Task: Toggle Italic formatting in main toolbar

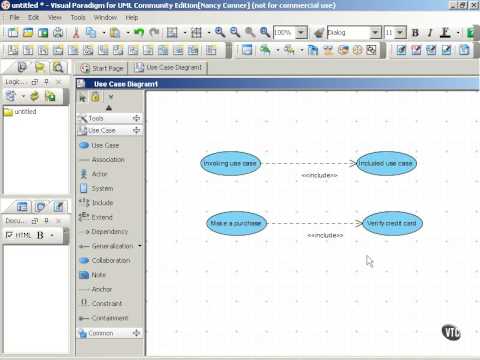Action: click(x=430, y=33)
